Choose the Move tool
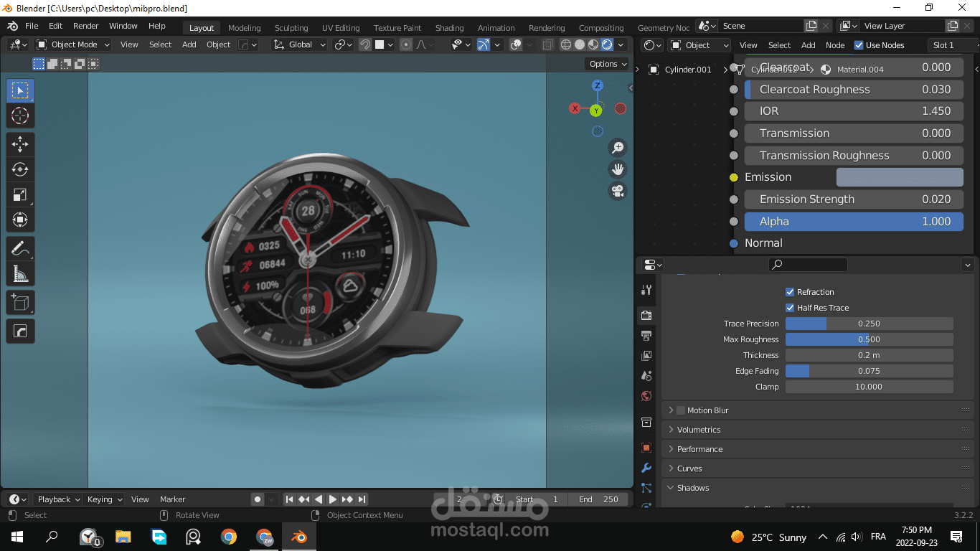Screen dimensions: 980x551 point(20,144)
